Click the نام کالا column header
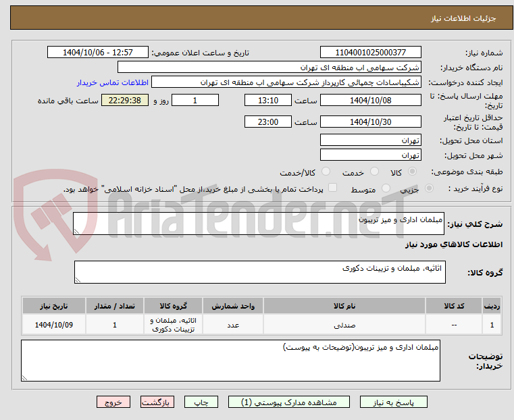514x420 pixels. 344,306
